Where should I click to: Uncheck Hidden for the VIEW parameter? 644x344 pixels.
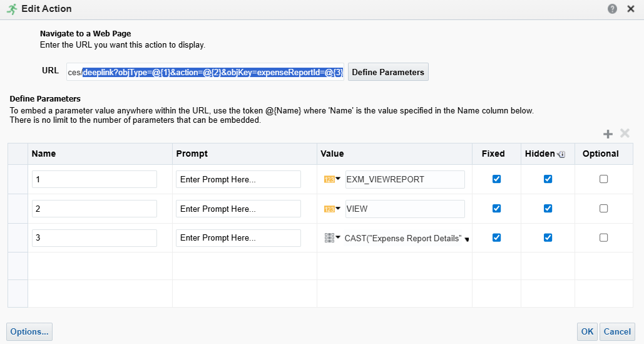(x=548, y=209)
